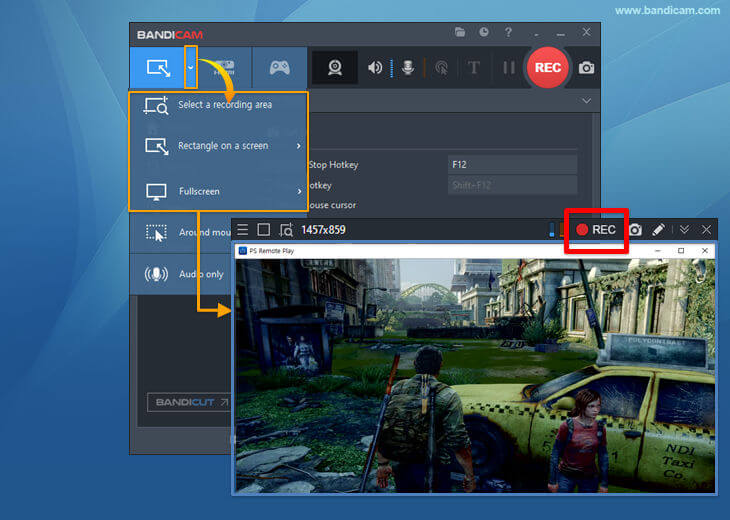The width and height of the screenshot is (730, 520).
Task: Close the rectangle recording bar
Action: click(706, 230)
